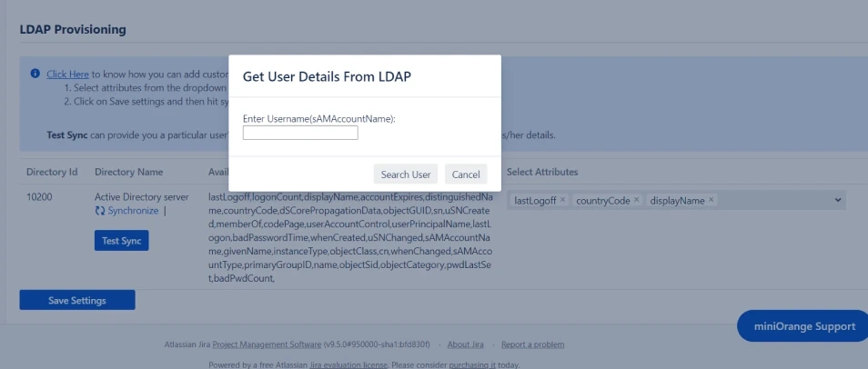Cancel the Get User Details dialog
Viewport: 868px width, 369px height.
coord(466,175)
